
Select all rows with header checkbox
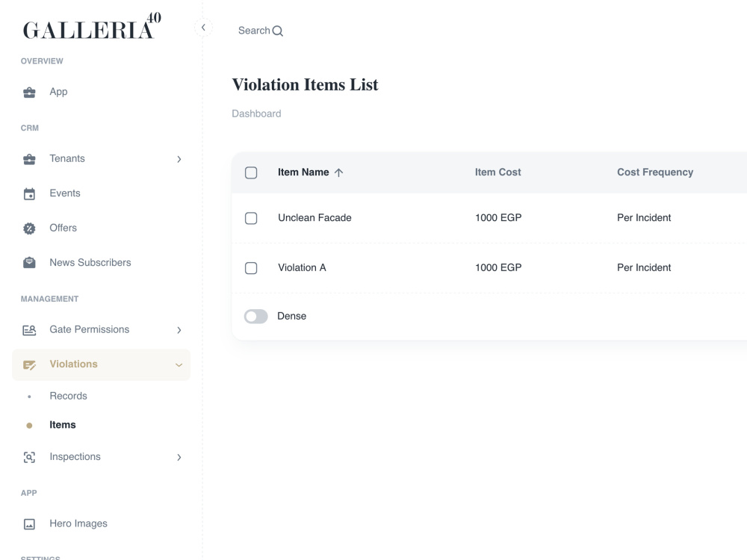pos(251,172)
